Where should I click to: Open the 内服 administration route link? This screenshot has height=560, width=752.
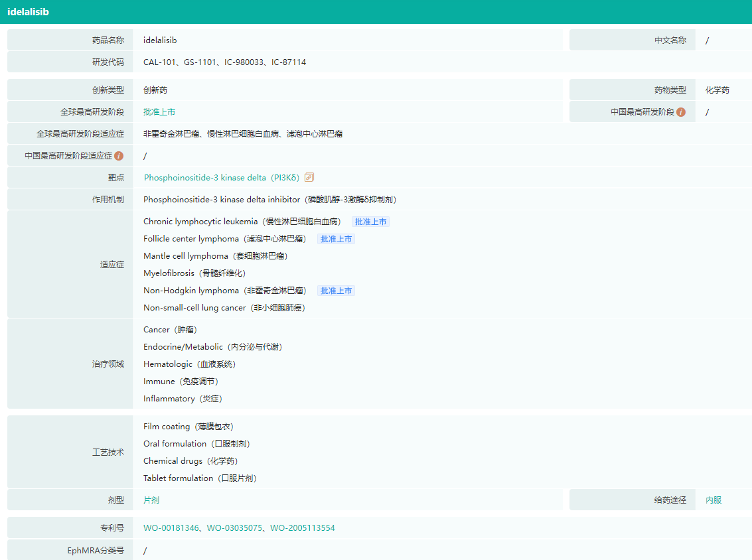(x=714, y=500)
